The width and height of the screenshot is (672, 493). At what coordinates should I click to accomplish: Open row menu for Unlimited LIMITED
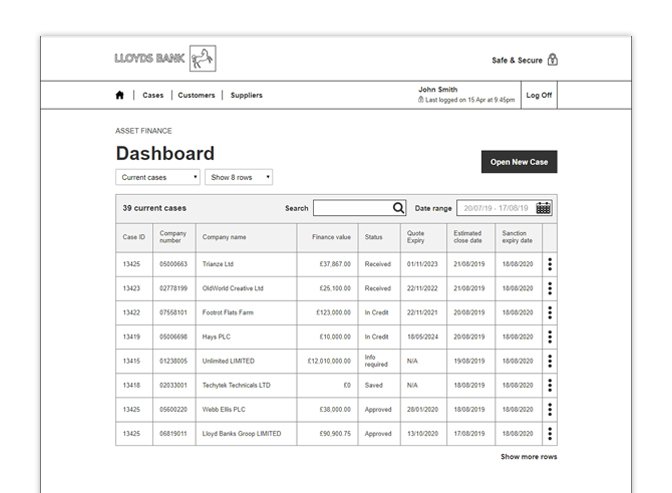pyautogui.click(x=550, y=361)
